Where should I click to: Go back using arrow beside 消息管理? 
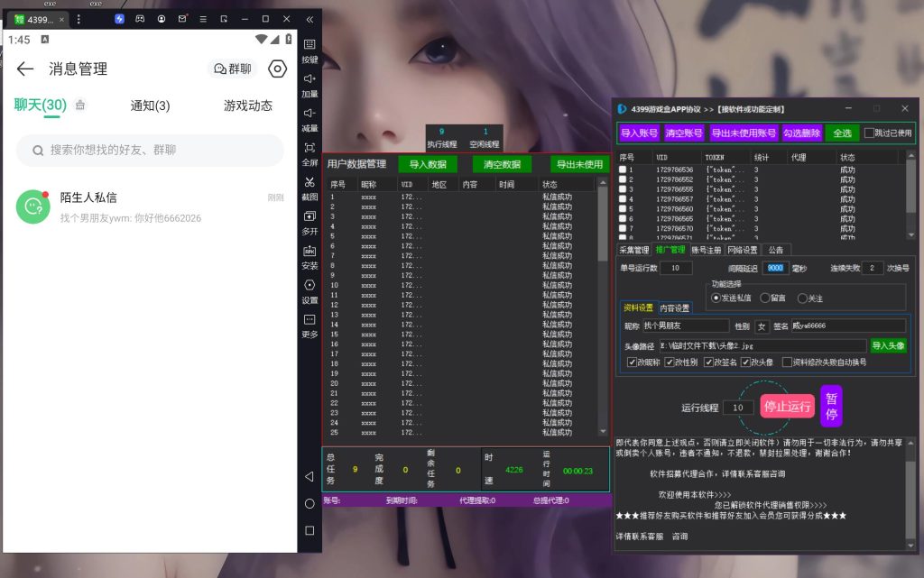point(24,69)
